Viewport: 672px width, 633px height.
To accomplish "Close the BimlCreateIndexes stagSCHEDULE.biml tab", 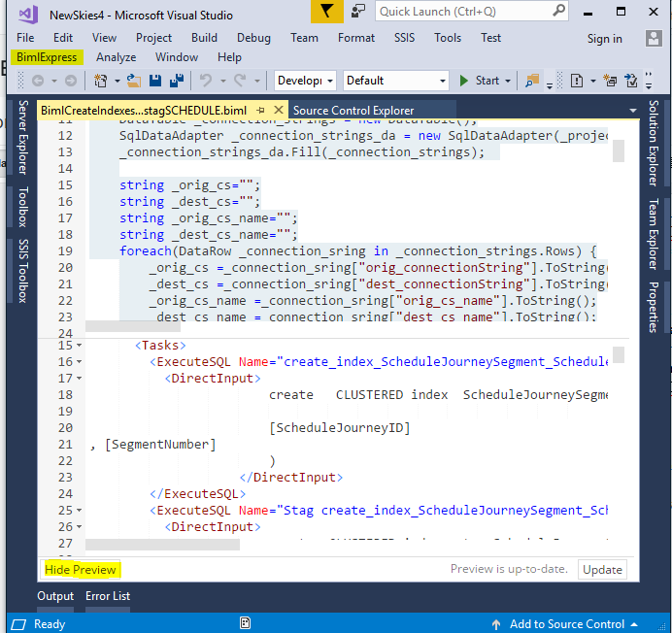I will click(279, 110).
